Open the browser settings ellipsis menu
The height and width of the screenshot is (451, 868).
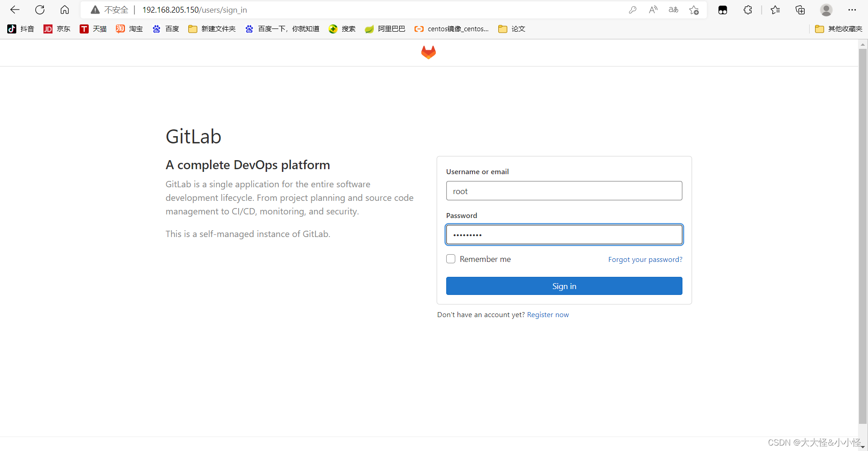pyautogui.click(x=852, y=10)
